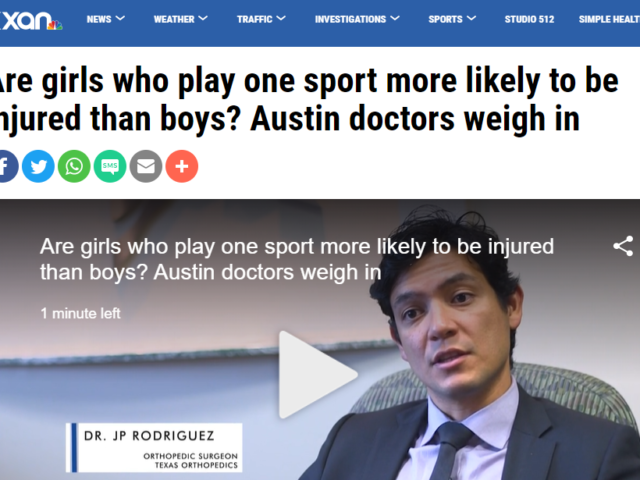This screenshot has height=480, width=640.
Task: Open the Studio 512 menu item
Action: pyautogui.click(x=529, y=19)
